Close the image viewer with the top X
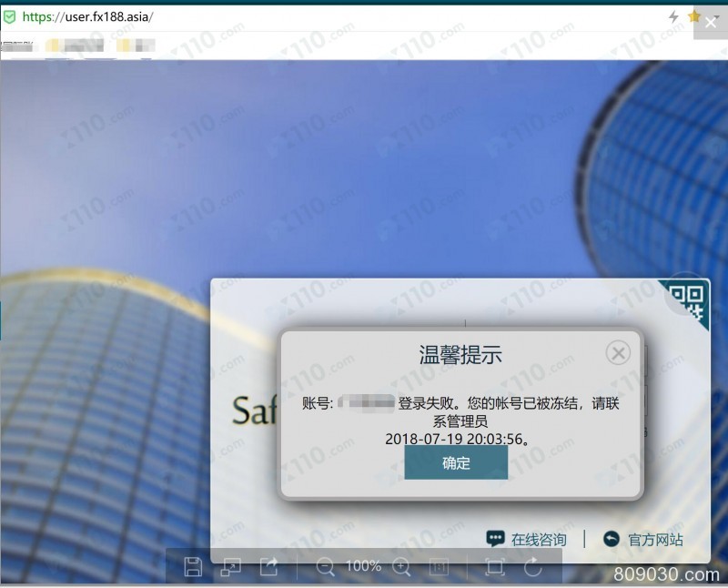 (711, 22)
